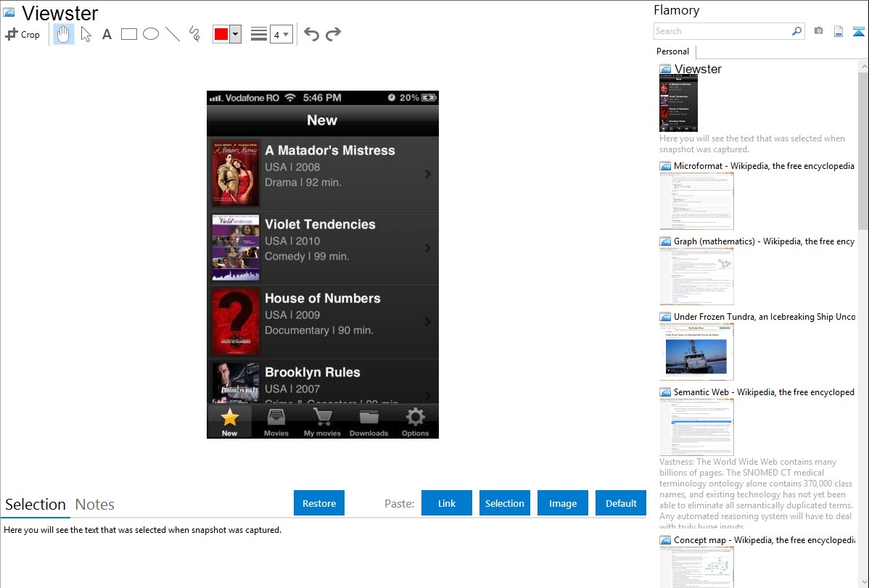Click the House of Numbers title
The width and height of the screenshot is (869, 588).
pyautogui.click(x=323, y=298)
